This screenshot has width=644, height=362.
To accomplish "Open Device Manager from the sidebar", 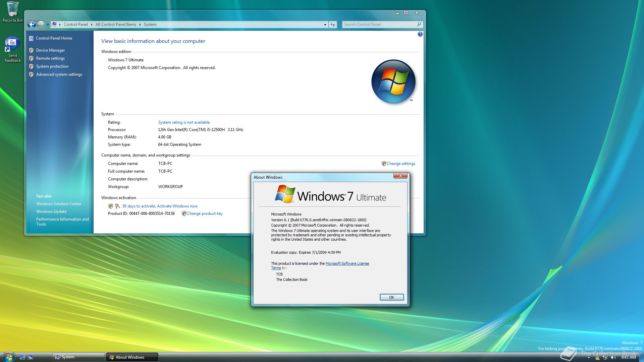I will point(50,50).
